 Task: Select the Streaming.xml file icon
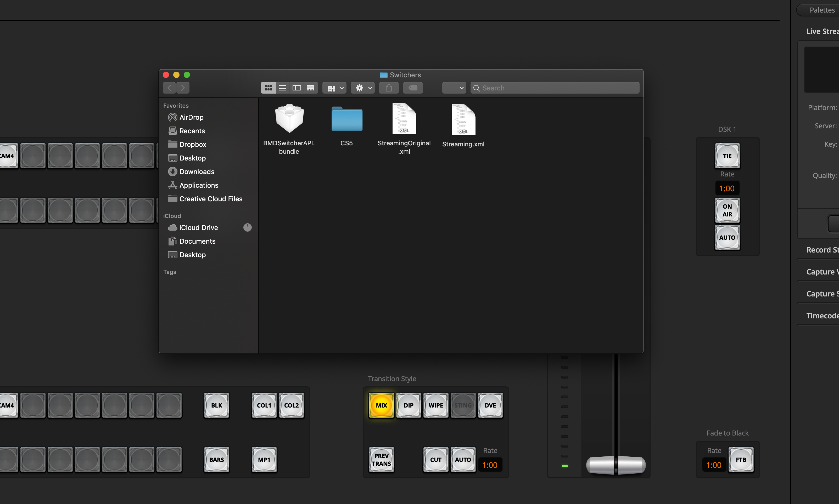coord(463,119)
